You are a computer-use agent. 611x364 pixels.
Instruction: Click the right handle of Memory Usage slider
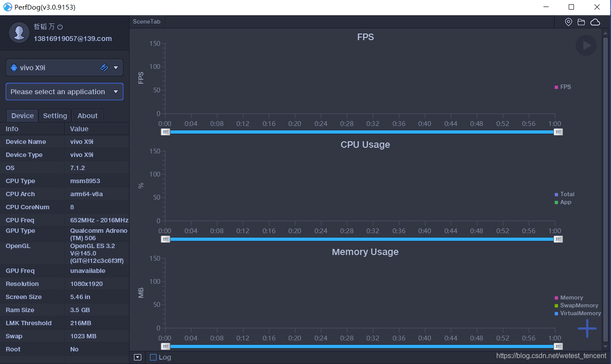(x=558, y=347)
